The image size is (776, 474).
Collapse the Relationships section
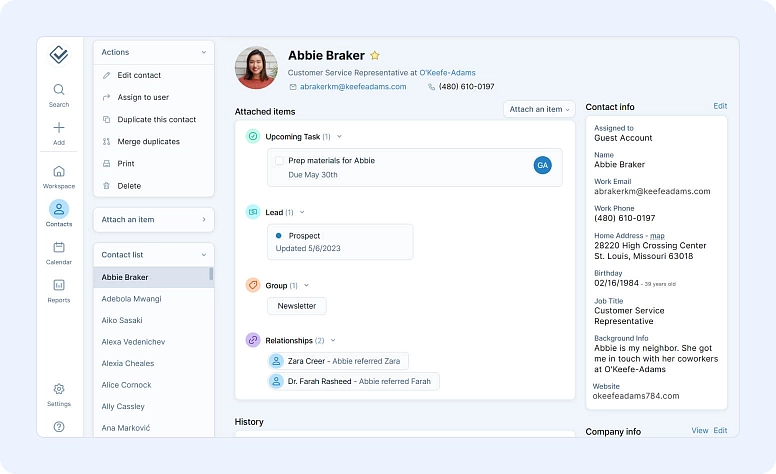click(333, 341)
